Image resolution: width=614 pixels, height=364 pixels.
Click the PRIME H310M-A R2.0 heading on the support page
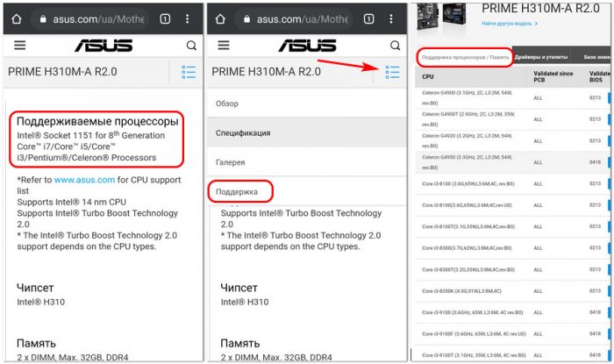click(x=540, y=8)
